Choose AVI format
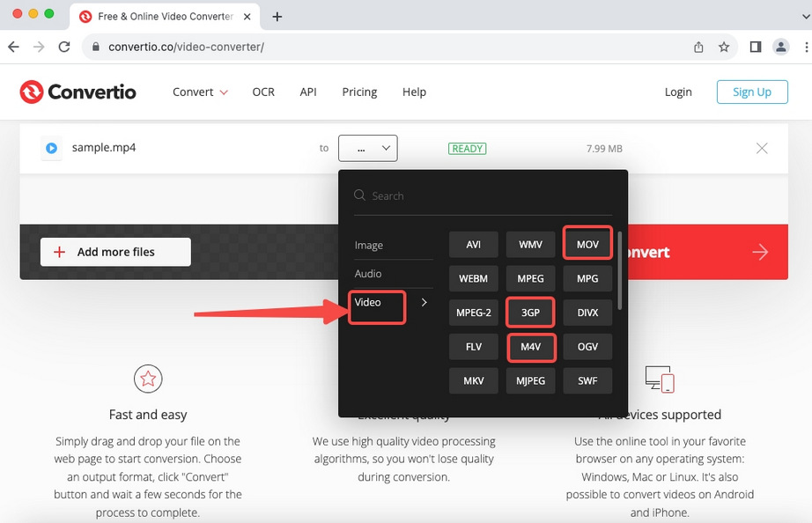Image resolution: width=812 pixels, height=523 pixels. click(473, 245)
